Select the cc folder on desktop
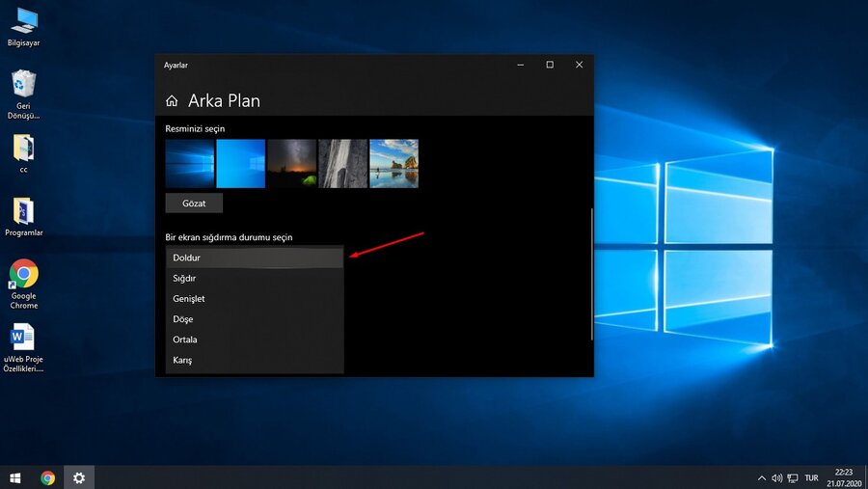 23,154
